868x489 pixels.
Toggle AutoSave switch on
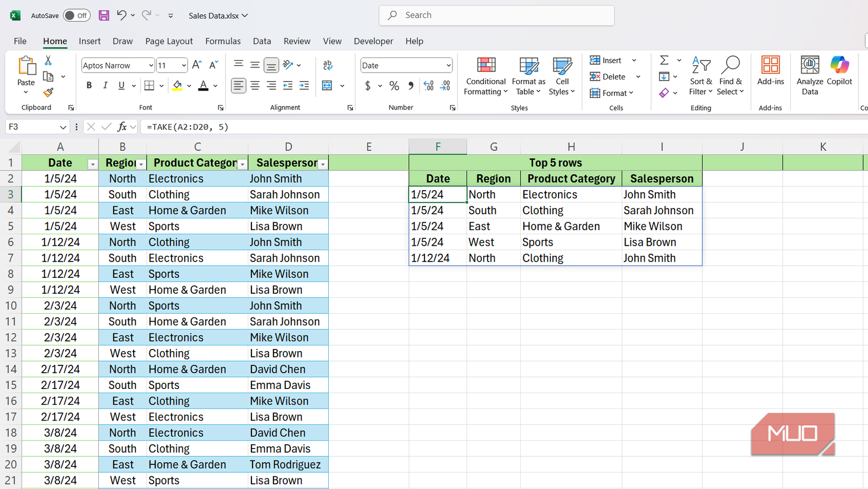76,15
